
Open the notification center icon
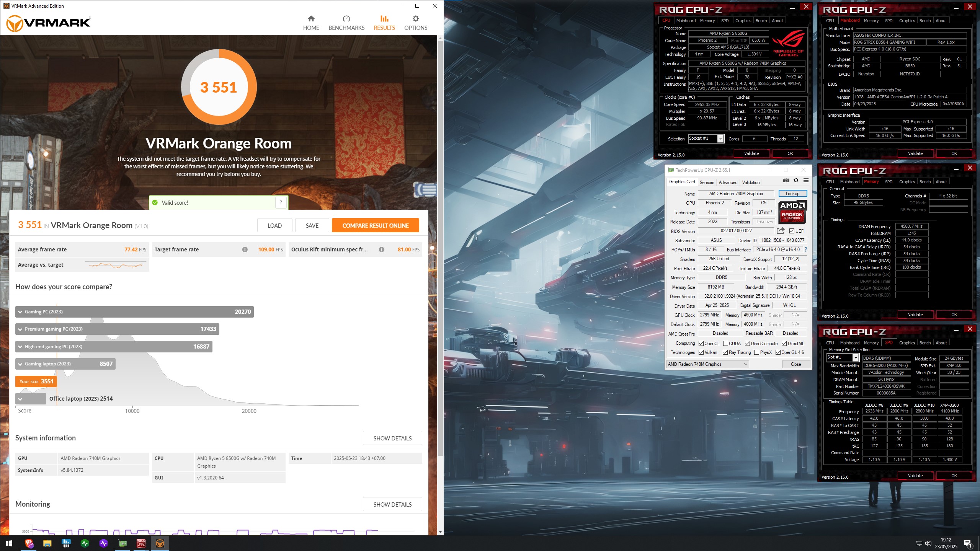(x=968, y=543)
